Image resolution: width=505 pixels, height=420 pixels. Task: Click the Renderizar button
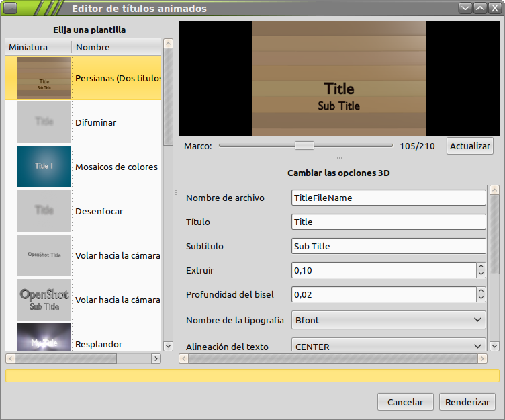(x=467, y=402)
